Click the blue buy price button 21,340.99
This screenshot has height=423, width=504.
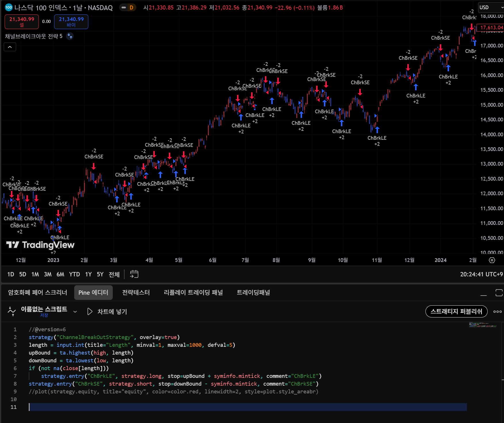(x=71, y=22)
